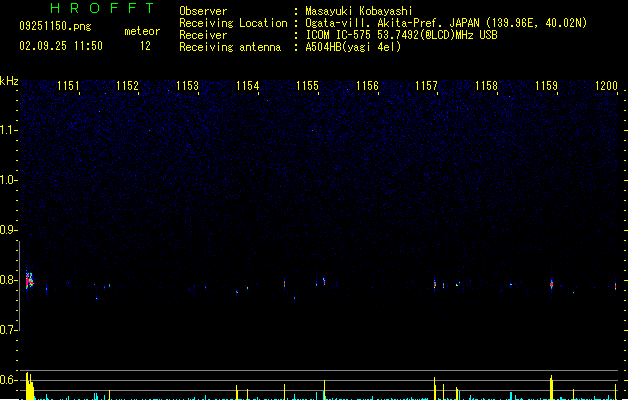Click the Receiver label
This screenshot has width=629, height=400.
[203, 35]
